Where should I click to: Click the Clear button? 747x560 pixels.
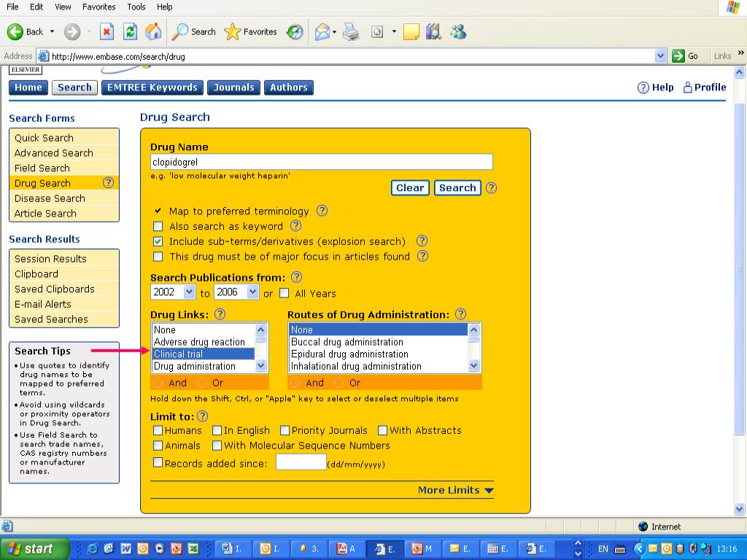click(410, 187)
